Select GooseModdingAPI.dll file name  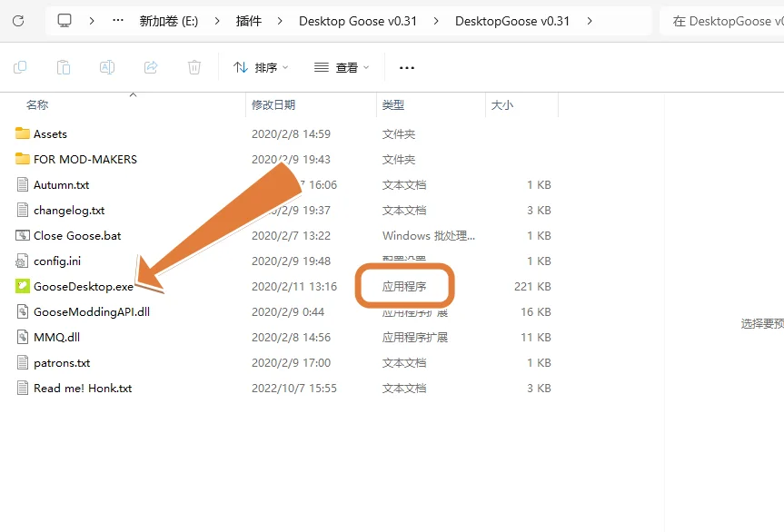[x=92, y=312]
